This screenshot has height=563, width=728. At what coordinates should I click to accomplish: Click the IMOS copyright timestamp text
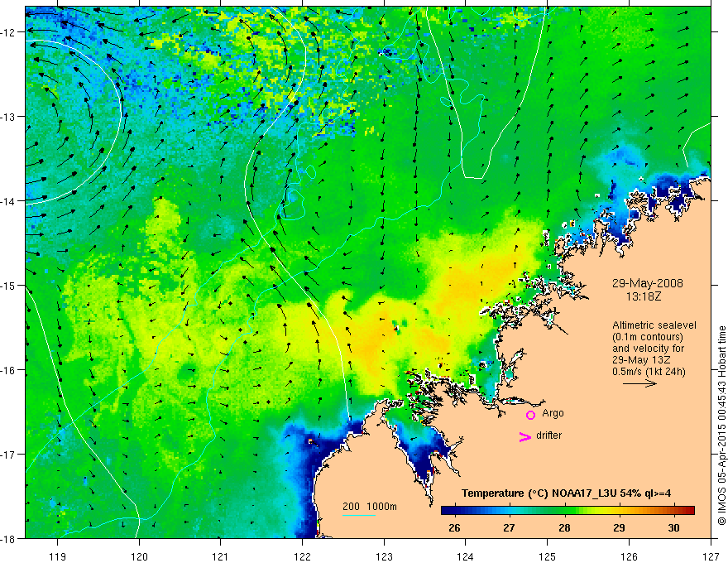pos(721,426)
